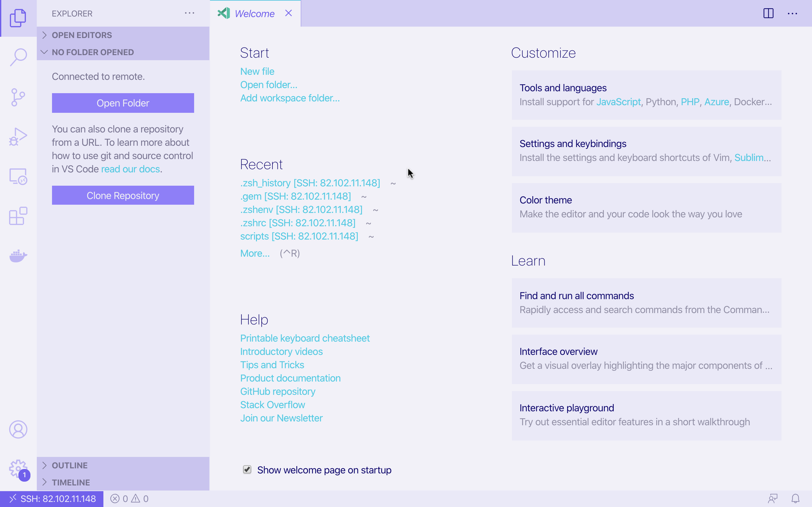Expand the Timeline section
This screenshot has width=812, height=507.
click(x=71, y=482)
